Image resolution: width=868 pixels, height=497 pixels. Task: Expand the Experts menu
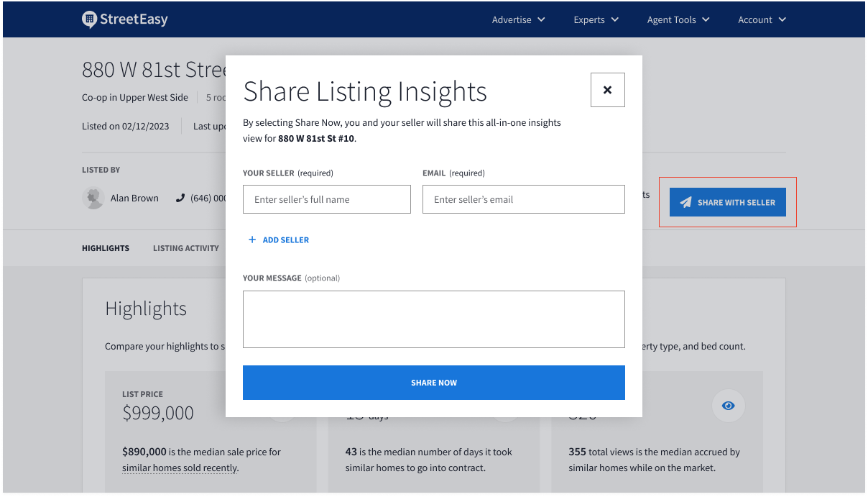(x=596, y=19)
